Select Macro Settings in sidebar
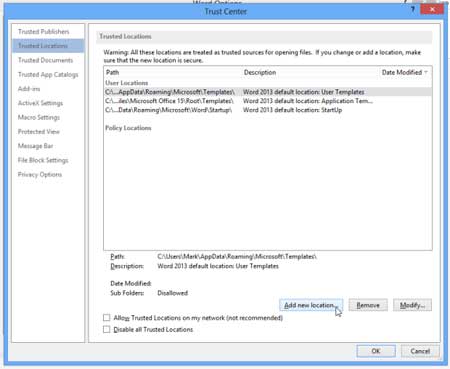Screen dimensions: 450x369 point(39,117)
